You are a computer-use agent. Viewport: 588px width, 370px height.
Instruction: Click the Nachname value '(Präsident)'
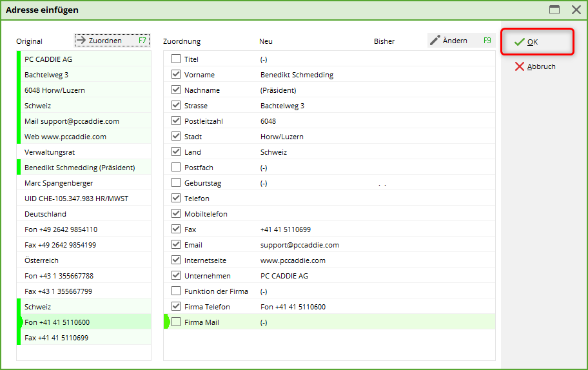click(x=278, y=90)
